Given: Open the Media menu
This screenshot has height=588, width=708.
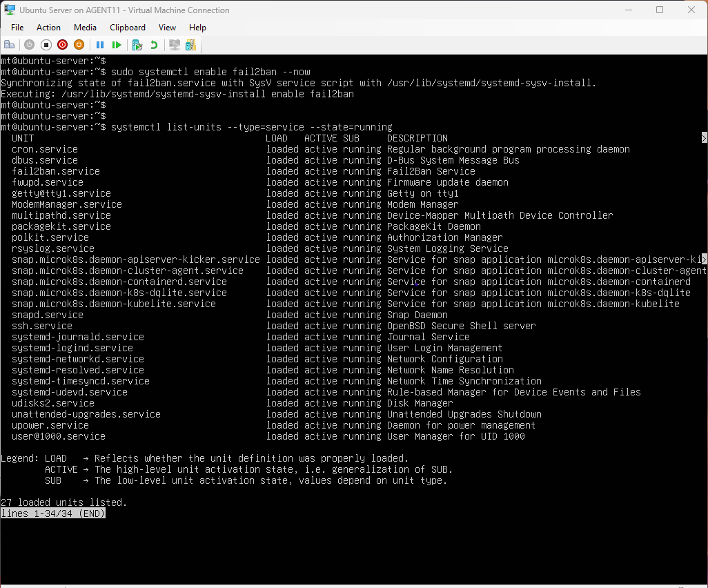Looking at the screenshot, I should point(85,28).
